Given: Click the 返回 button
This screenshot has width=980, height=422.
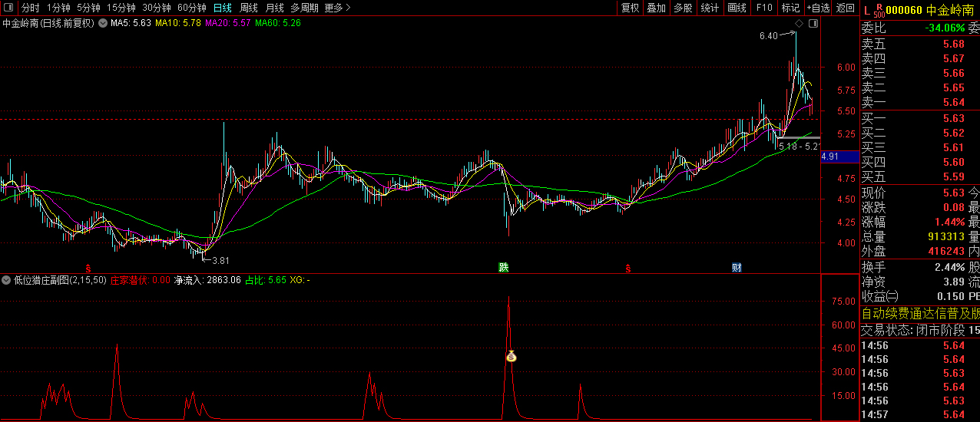Looking at the screenshot, I should pos(845,8).
